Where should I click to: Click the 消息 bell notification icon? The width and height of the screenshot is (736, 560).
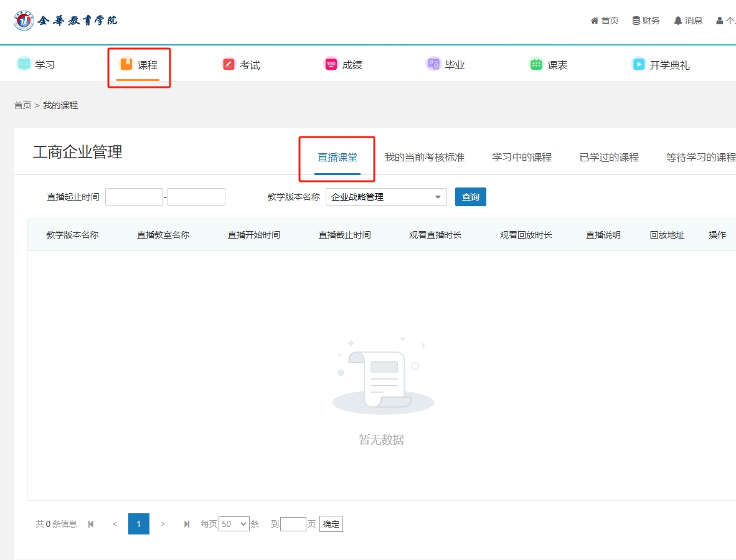tap(678, 21)
